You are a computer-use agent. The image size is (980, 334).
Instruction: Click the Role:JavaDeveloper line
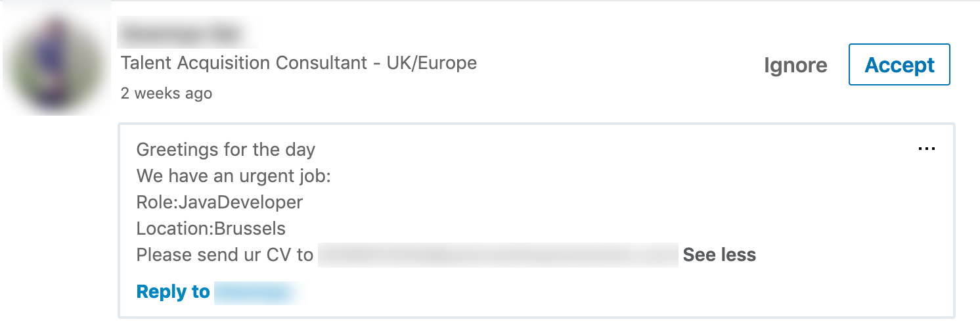(219, 202)
